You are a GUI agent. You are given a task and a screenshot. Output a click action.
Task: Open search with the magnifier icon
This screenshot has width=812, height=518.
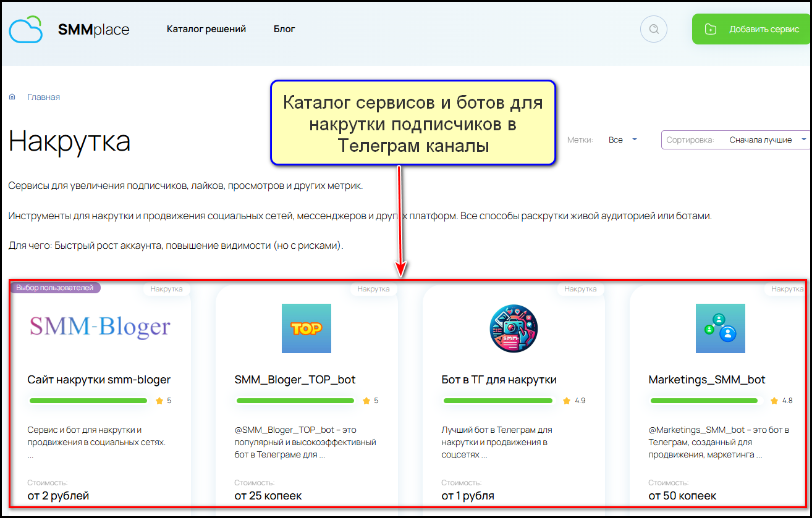654,29
